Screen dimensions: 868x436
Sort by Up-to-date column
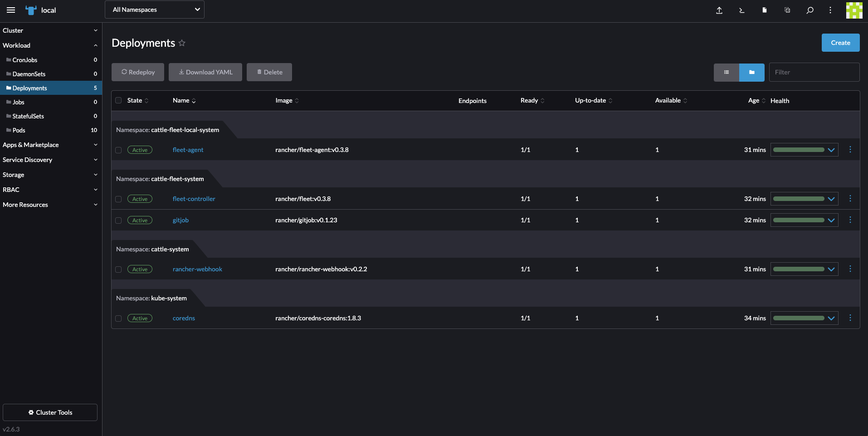point(594,101)
